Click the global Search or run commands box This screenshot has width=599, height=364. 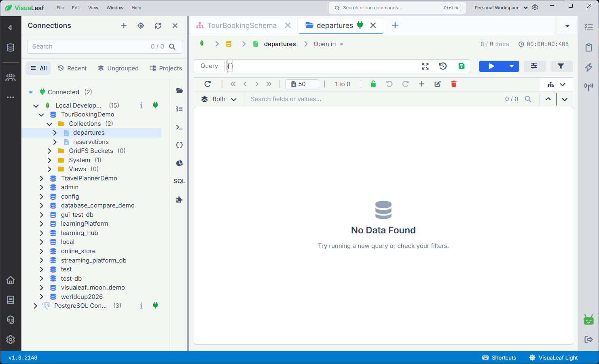(398, 8)
